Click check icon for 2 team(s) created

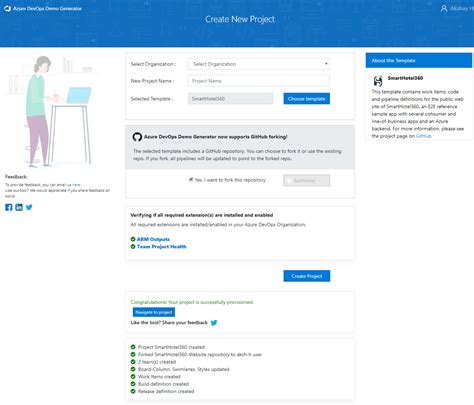click(x=133, y=362)
